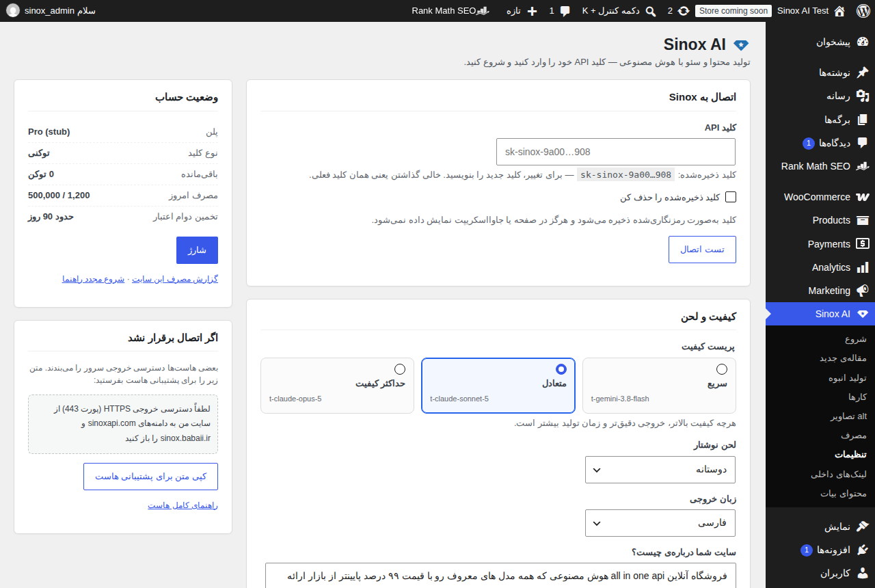Click the Pro (stub) plan value
Viewport: 875px width, 588px height.
click(x=49, y=132)
